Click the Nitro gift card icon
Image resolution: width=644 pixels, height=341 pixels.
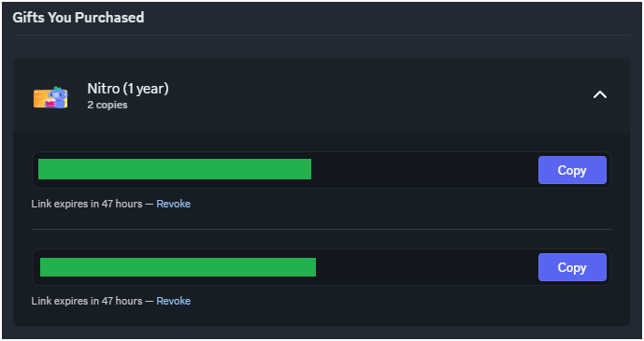click(50, 98)
